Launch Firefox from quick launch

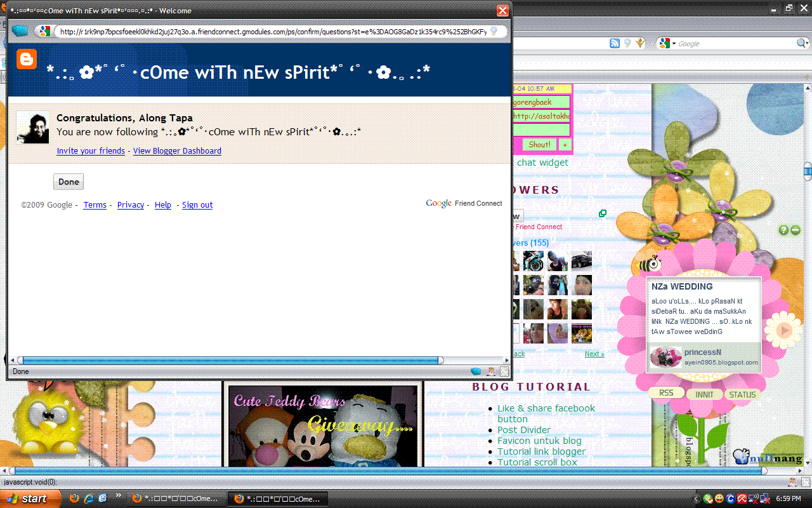click(74, 498)
